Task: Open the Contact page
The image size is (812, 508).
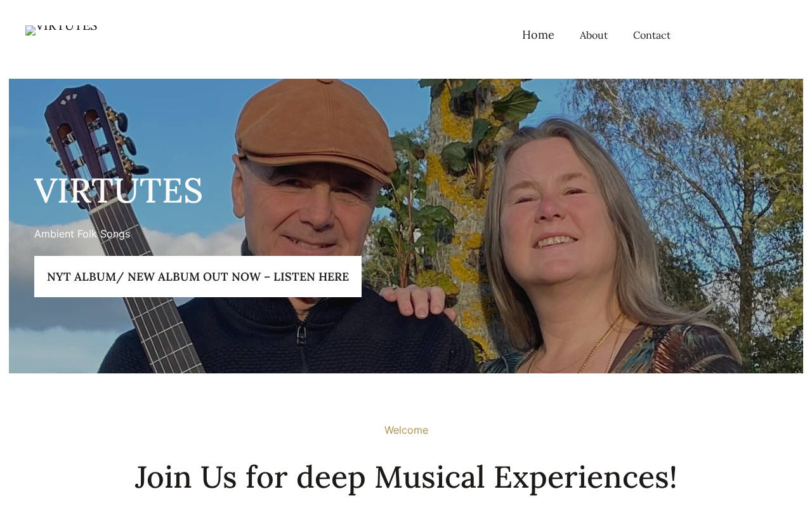Action: [652, 36]
